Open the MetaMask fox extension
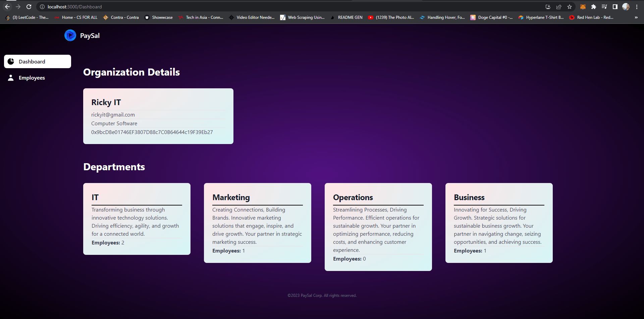644x319 pixels. click(583, 7)
